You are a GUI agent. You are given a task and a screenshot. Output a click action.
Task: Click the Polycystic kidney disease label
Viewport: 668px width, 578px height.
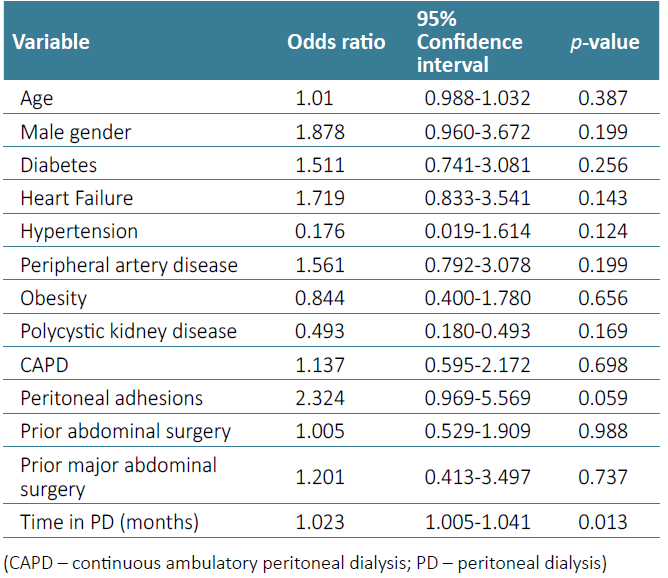128,331
